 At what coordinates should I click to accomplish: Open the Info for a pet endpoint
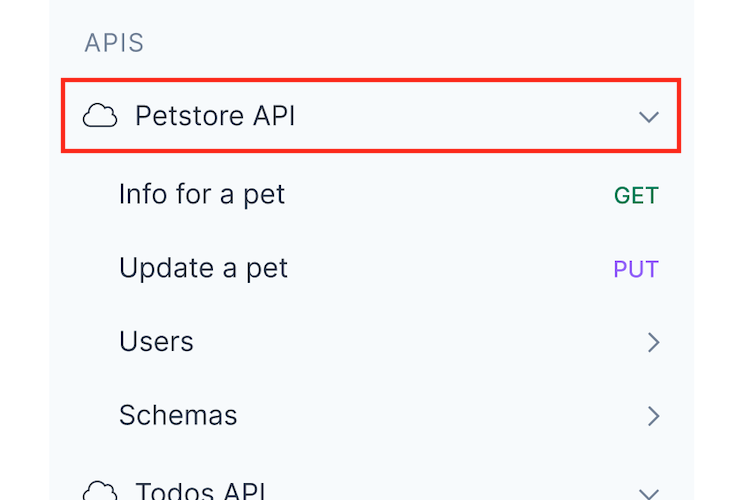click(202, 194)
